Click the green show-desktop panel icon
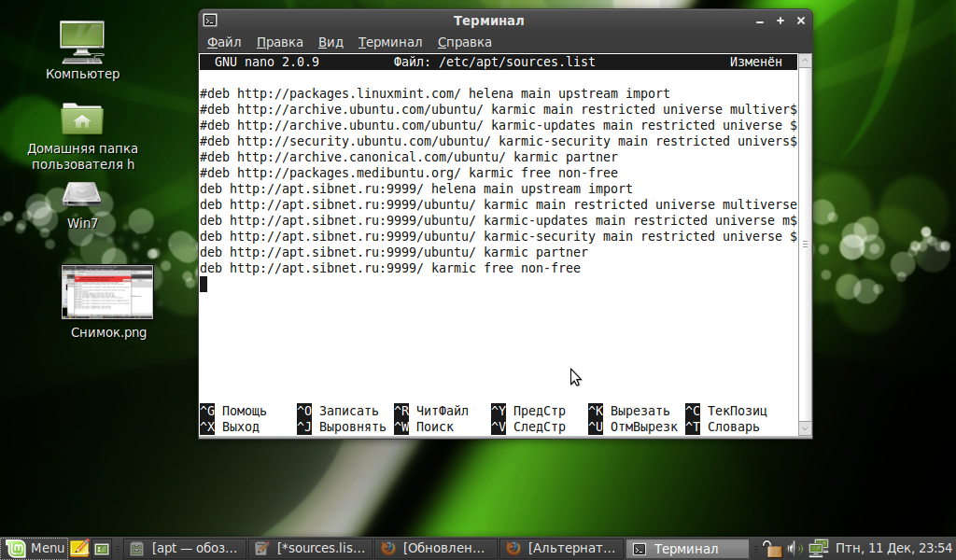 pos(102,549)
